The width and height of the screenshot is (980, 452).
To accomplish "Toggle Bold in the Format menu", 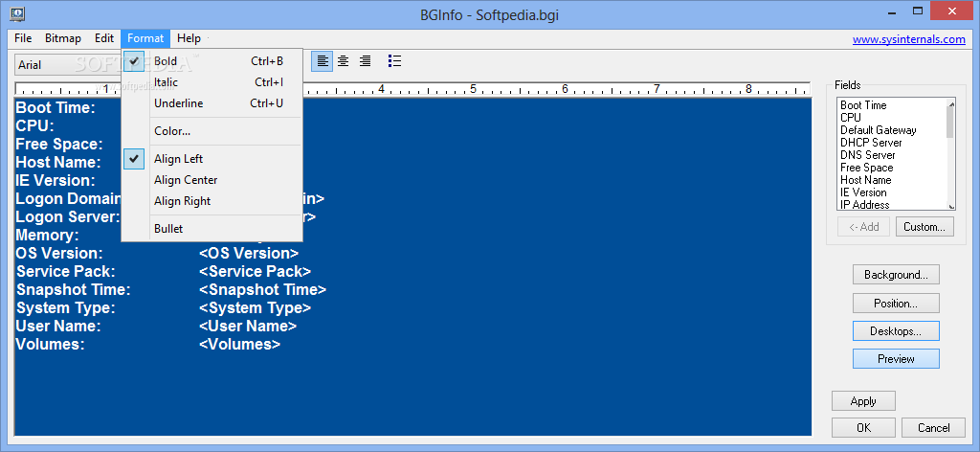I will [x=212, y=61].
